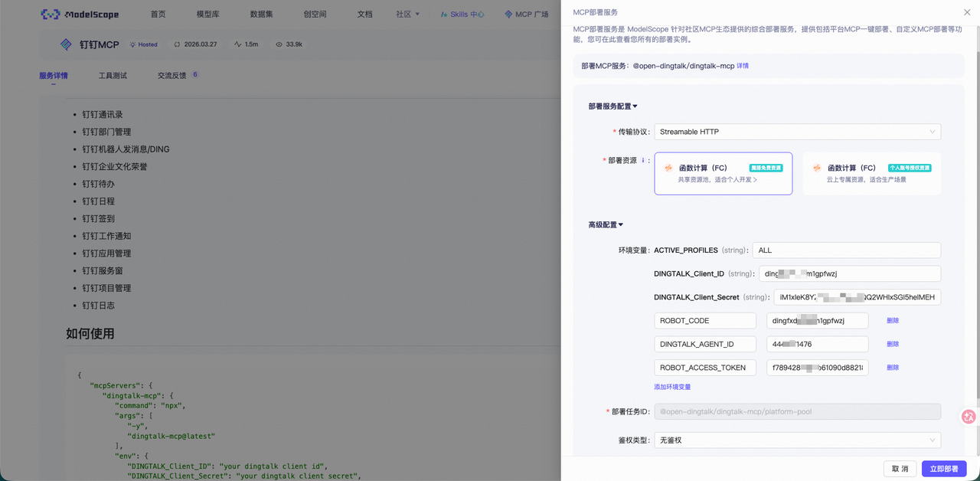Click the activity icon next to 1.5m
This screenshot has height=481, width=980.
[x=237, y=44]
